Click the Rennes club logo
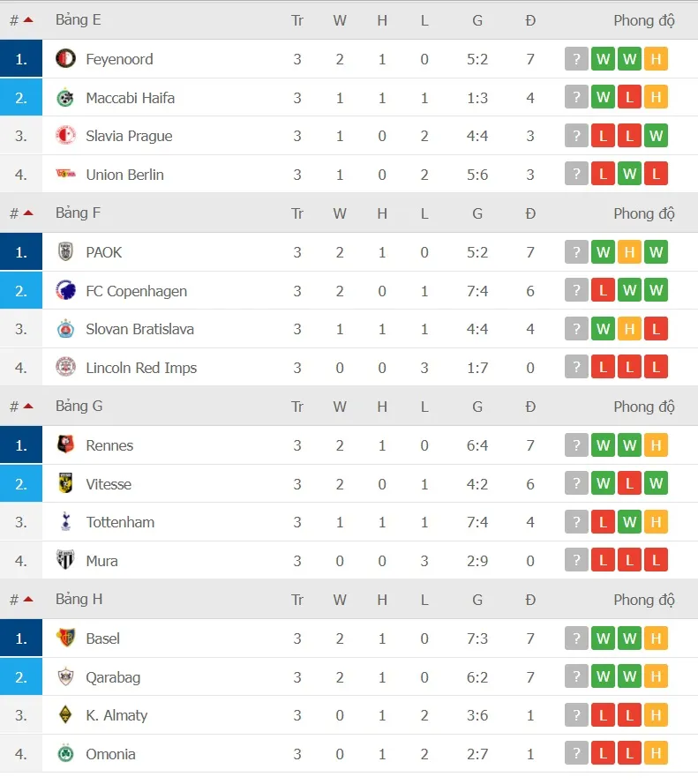 65,445
